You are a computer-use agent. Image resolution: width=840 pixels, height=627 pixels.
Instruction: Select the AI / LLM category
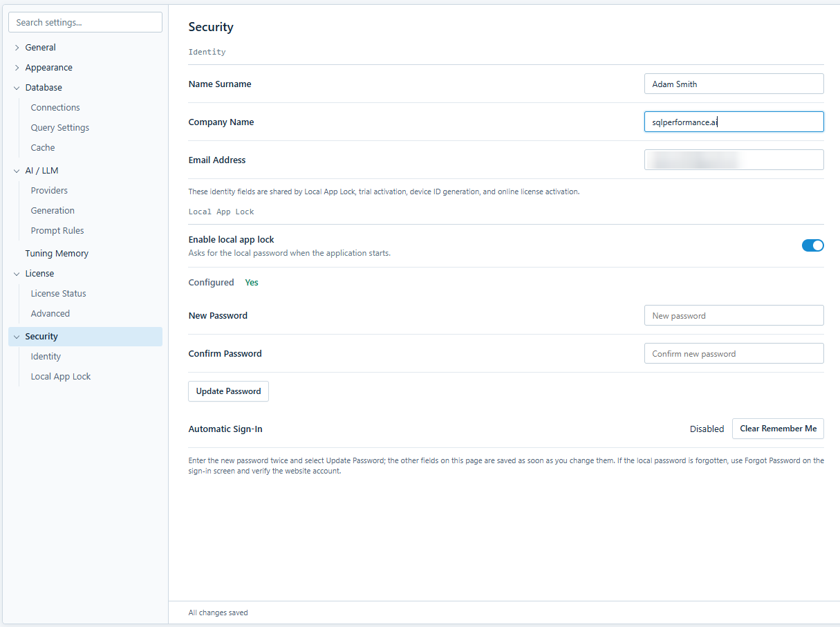pos(42,171)
